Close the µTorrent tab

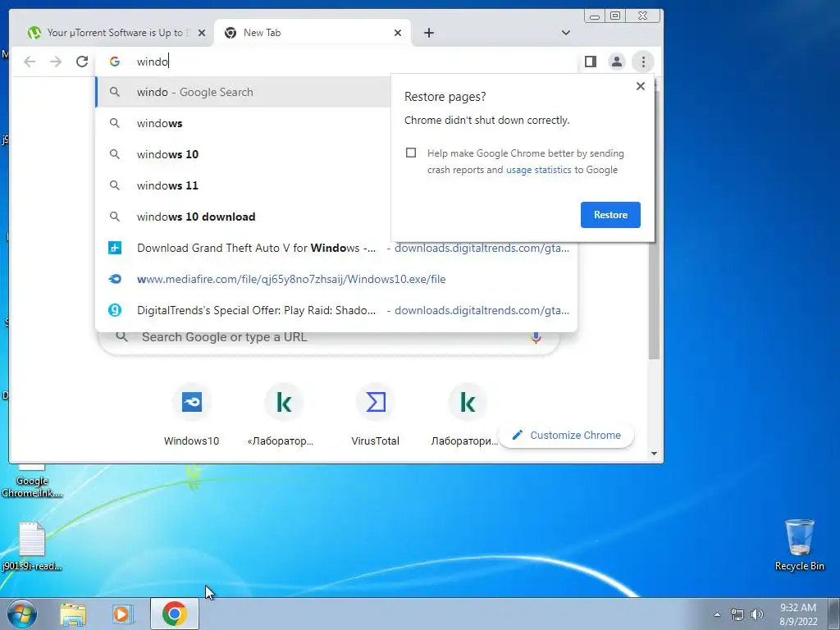pos(202,33)
